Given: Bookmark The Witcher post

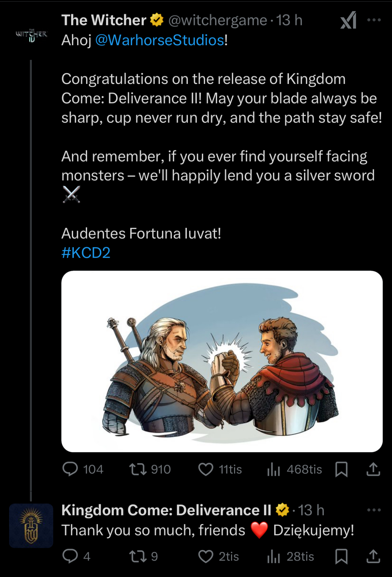Looking at the screenshot, I should coord(341,469).
